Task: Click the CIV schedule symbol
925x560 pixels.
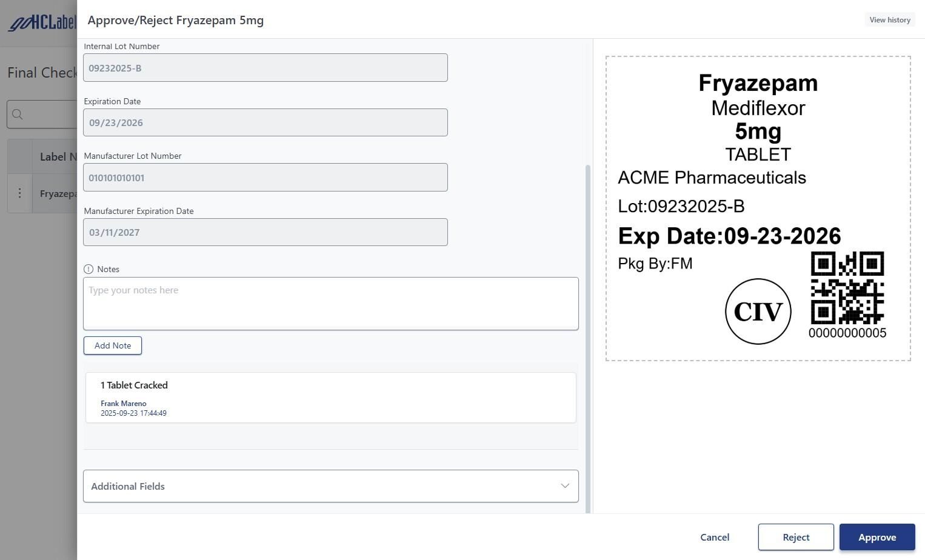Action: pyautogui.click(x=758, y=312)
